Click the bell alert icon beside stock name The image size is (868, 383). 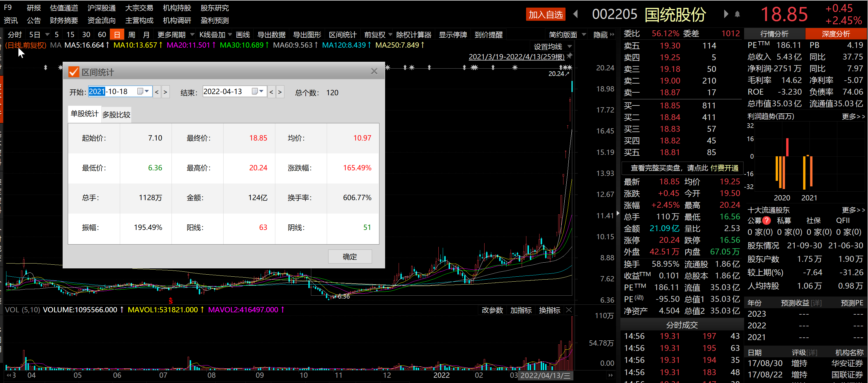pyautogui.click(x=737, y=15)
